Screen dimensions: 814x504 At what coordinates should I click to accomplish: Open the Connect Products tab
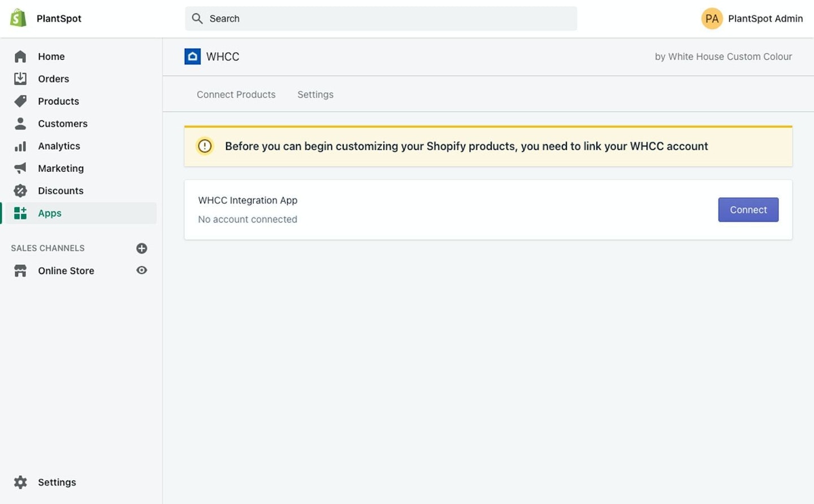[236, 94]
